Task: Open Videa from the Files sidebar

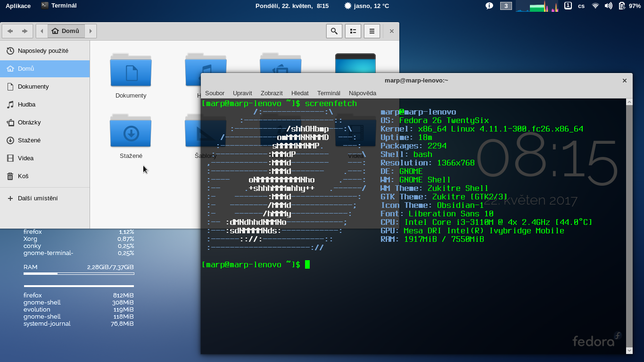Action: [45, 158]
